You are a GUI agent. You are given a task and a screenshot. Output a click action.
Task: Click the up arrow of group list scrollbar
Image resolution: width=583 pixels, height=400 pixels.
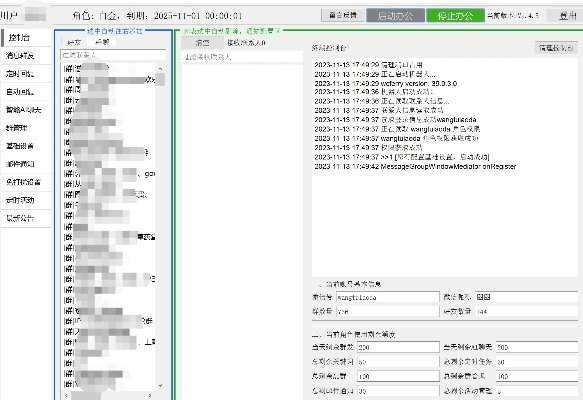160,69
